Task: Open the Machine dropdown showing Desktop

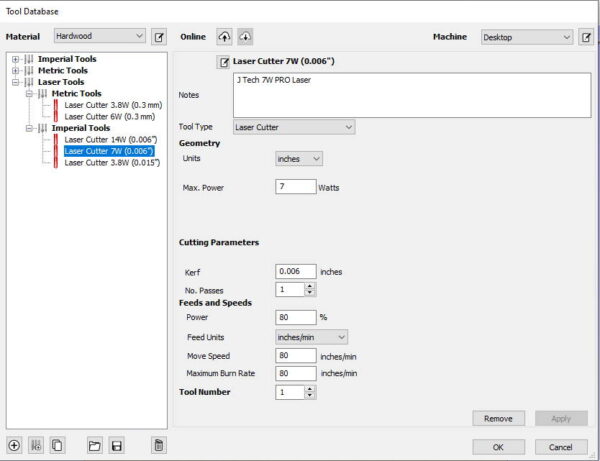Action: coord(526,37)
